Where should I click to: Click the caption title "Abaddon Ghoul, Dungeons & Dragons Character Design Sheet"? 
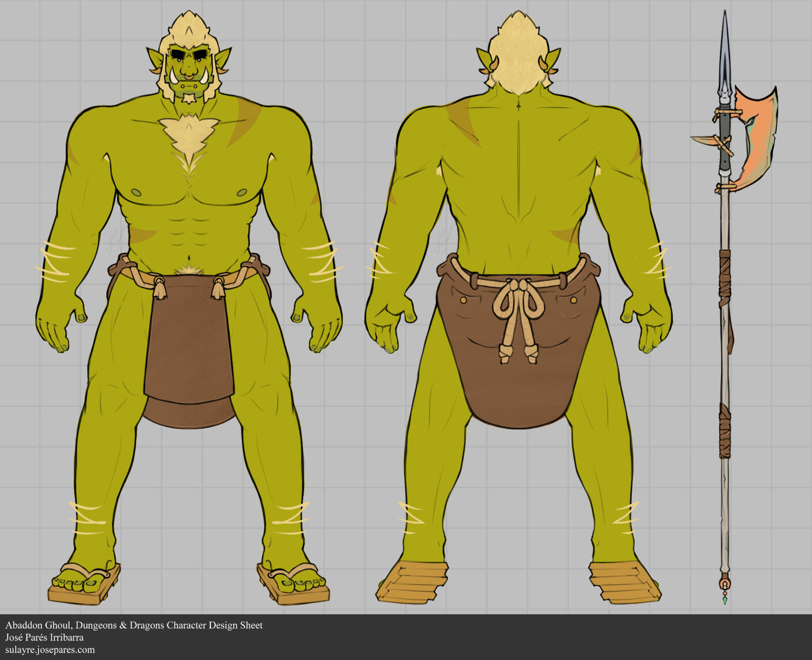134,625
